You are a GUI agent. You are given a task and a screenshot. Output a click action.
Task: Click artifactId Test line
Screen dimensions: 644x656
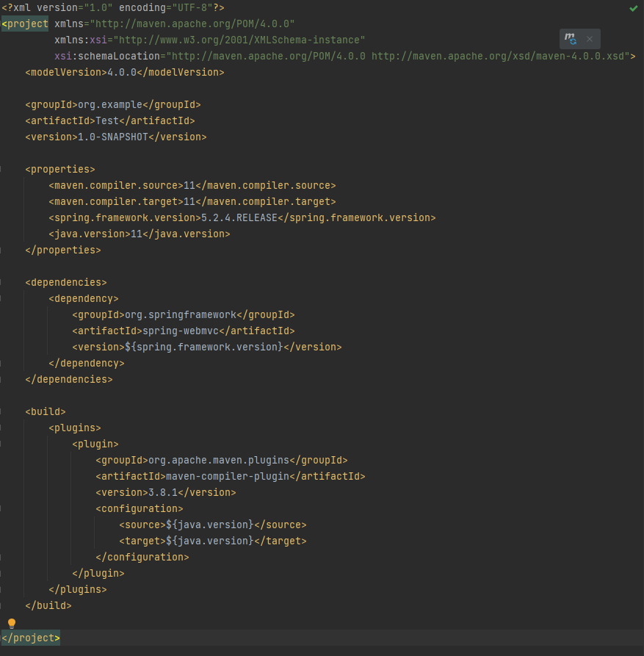[x=110, y=121]
